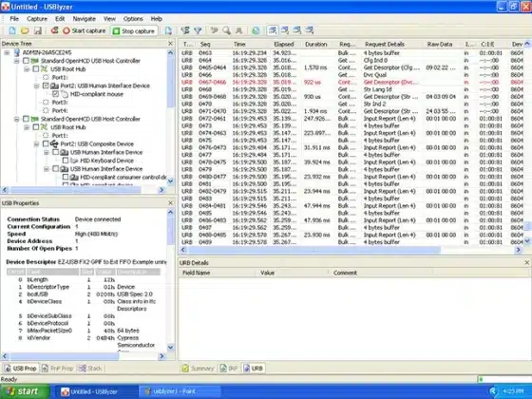532x399 pixels.
Task: Collapse USB Human Interface Device above HID Keyboard Device
Action: pyautogui.click(x=47, y=152)
